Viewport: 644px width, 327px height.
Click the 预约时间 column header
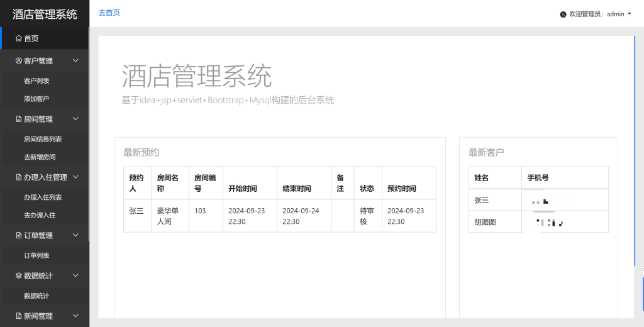[409, 183]
